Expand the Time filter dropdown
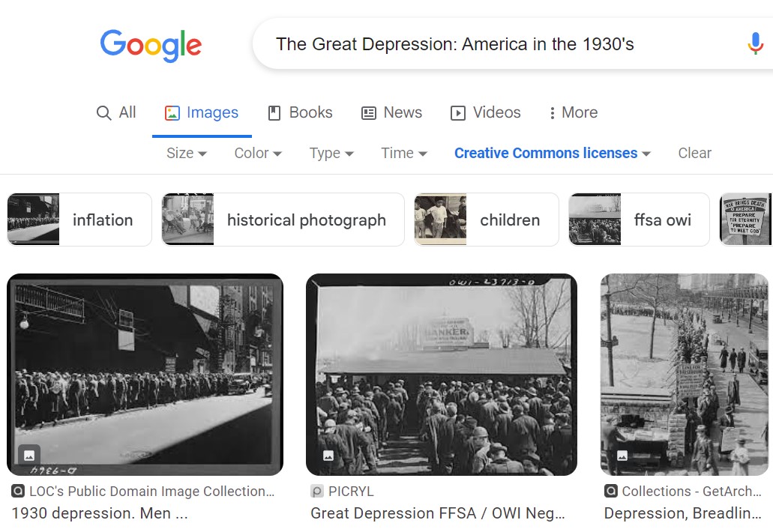 (404, 153)
